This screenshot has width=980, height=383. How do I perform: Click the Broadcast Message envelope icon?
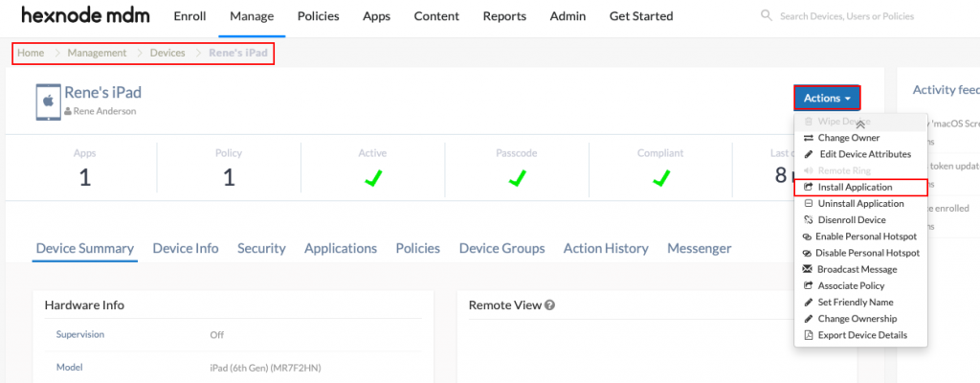[807, 269]
